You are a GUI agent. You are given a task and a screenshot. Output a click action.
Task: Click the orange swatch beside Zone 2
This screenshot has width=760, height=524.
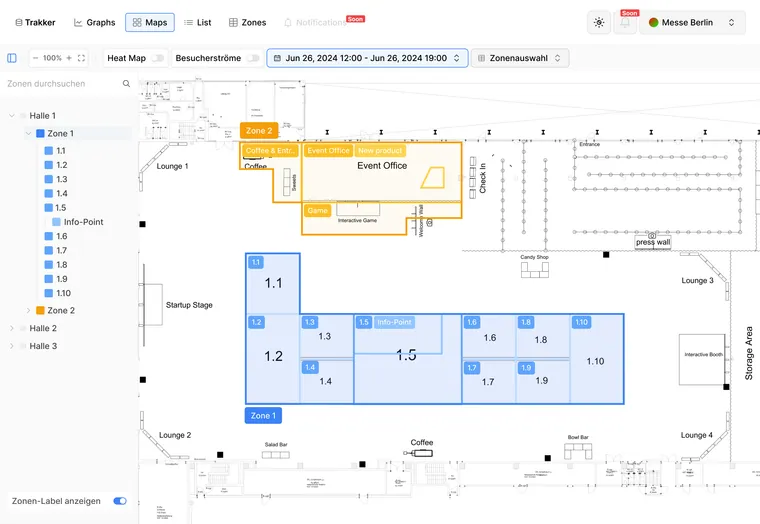40,311
